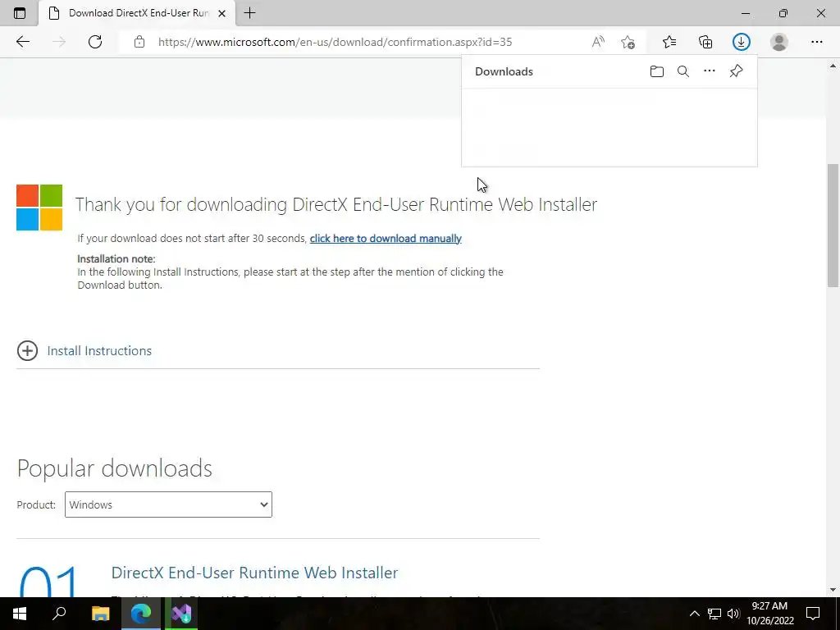
Task: View site information lock icon
Action: pos(139,42)
